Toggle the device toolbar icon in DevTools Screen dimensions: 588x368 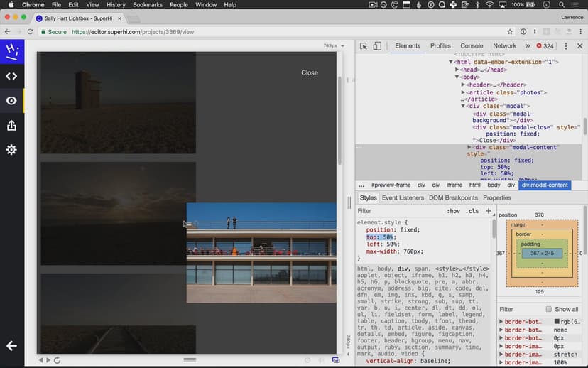coord(377,46)
